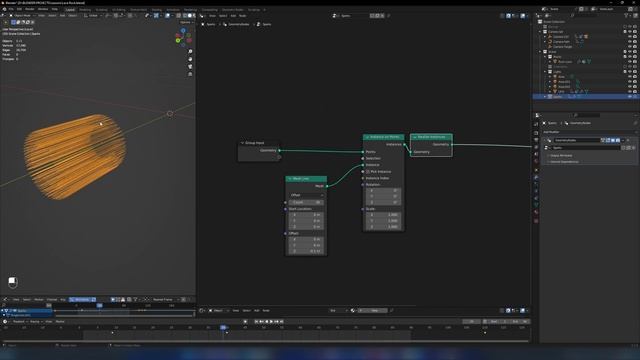This screenshot has width=640, height=360.
Task: Click the viewport pan hand icon
Action: tap(190, 59)
